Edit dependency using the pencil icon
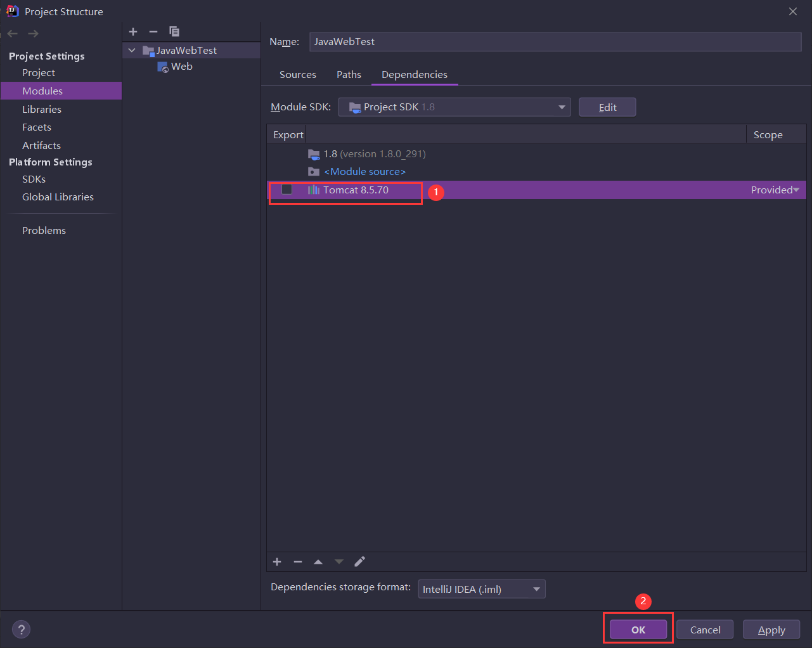This screenshot has height=648, width=812. click(x=359, y=562)
